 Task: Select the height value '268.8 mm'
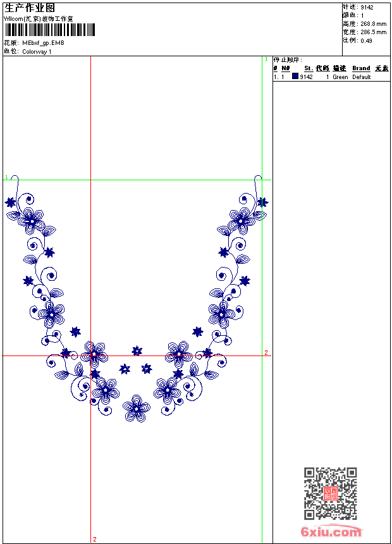point(373,24)
